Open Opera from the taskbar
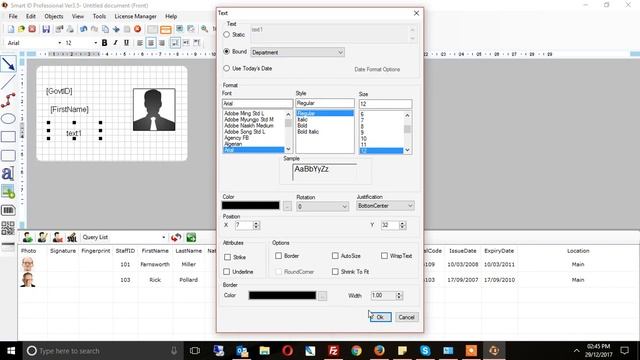Viewport: 640px width, 360px height. click(287, 351)
